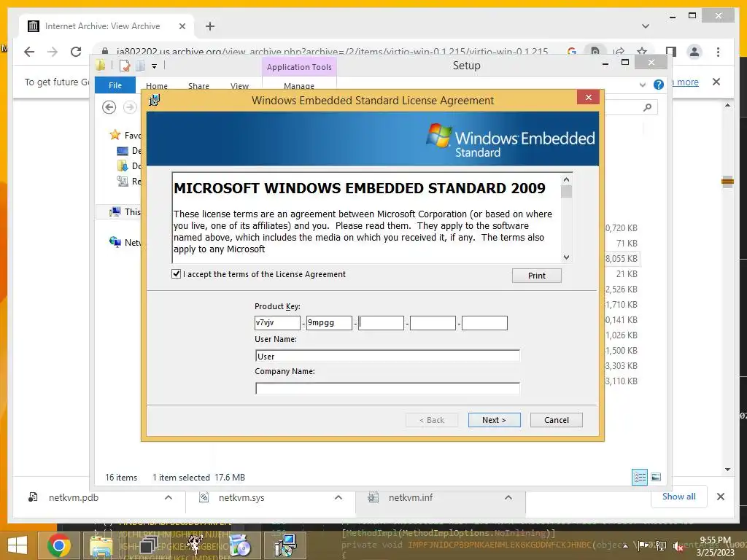
Task: Open the Chrome side panel icon
Action: tap(671, 52)
